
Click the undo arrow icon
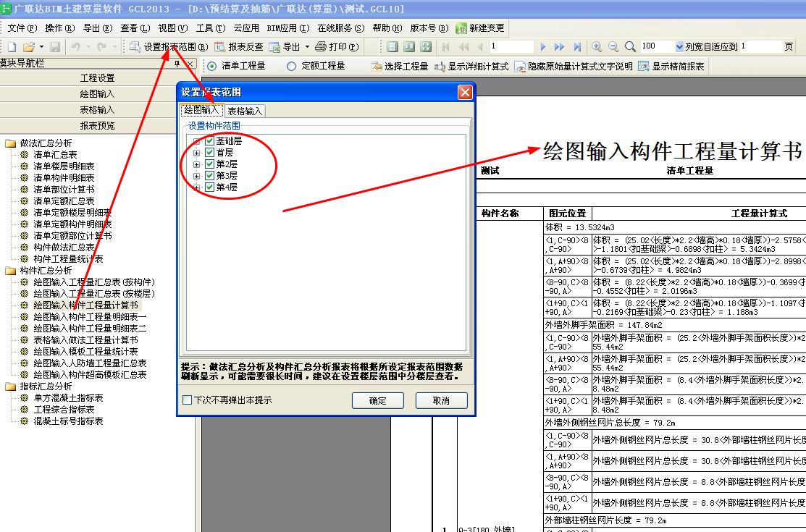pos(75,47)
